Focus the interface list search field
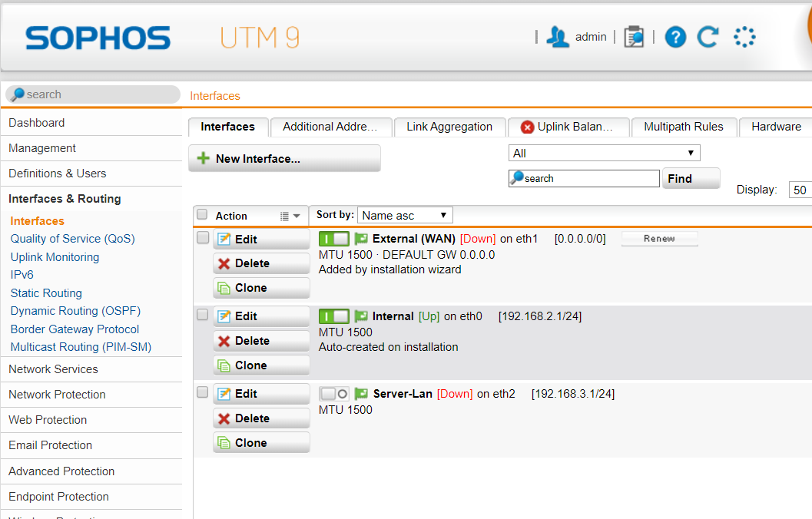This screenshot has width=812, height=519. click(584, 178)
